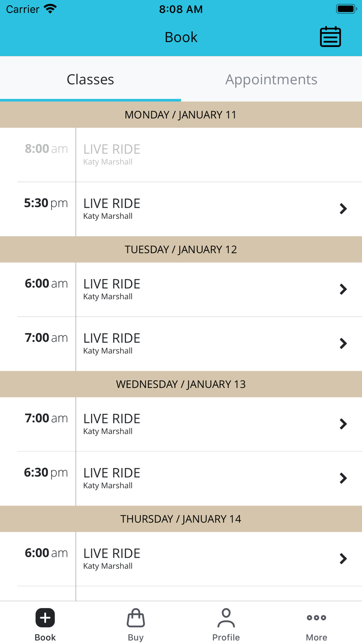Switch to the Classes tab
The width and height of the screenshot is (362, 644).
90,79
